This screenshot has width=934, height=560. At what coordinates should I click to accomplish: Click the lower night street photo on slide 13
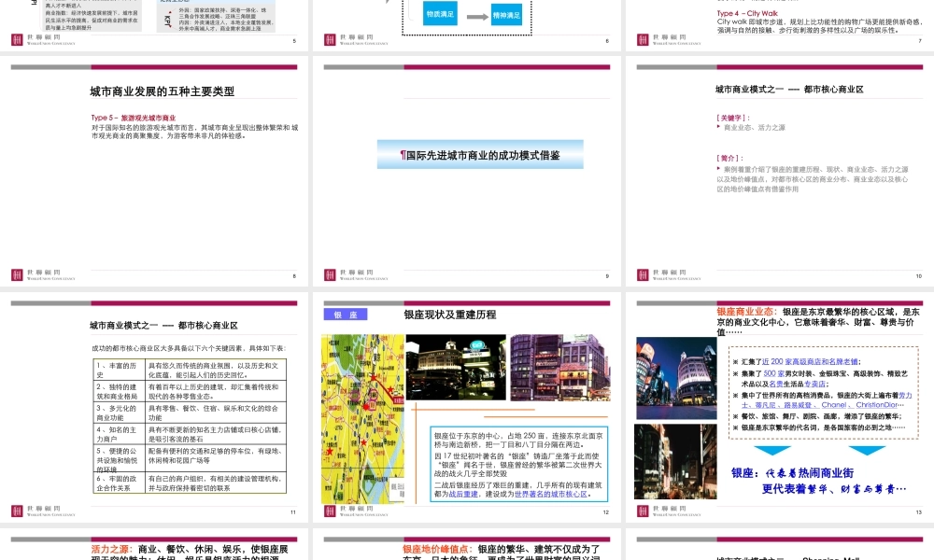[675, 461]
